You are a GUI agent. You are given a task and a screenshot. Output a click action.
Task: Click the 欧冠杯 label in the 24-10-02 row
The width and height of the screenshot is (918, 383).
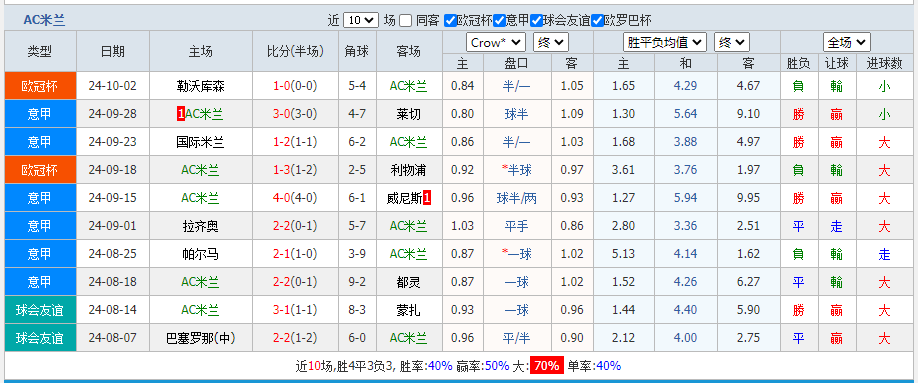(x=40, y=86)
